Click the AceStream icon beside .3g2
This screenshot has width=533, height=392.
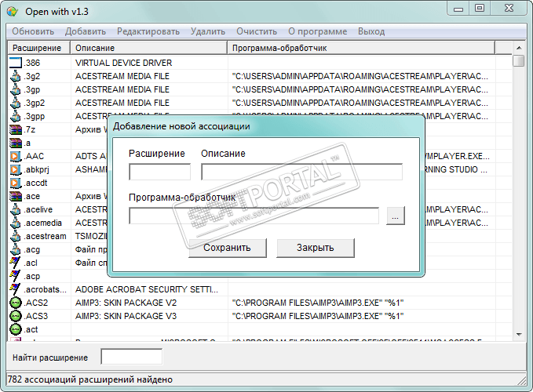15,76
